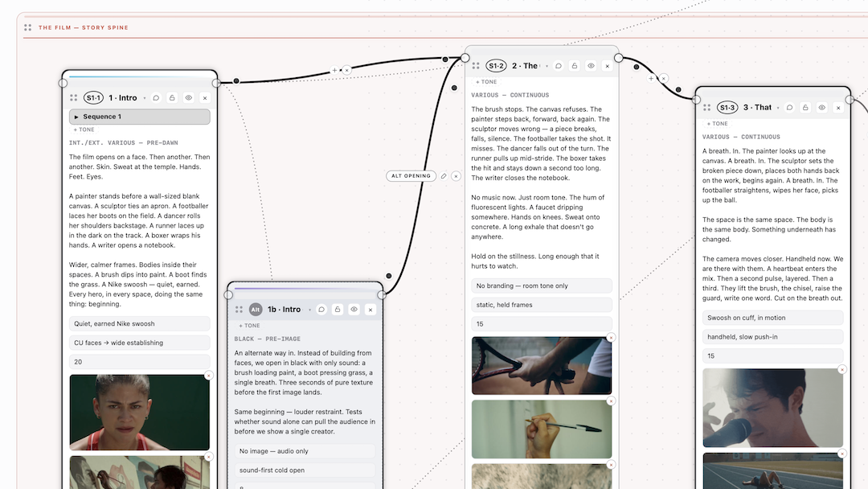Image resolution: width=868 pixels, height=489 pixels.
Task: Toggle visibility of the S1-3 card
Action: [x=822, y=108]
